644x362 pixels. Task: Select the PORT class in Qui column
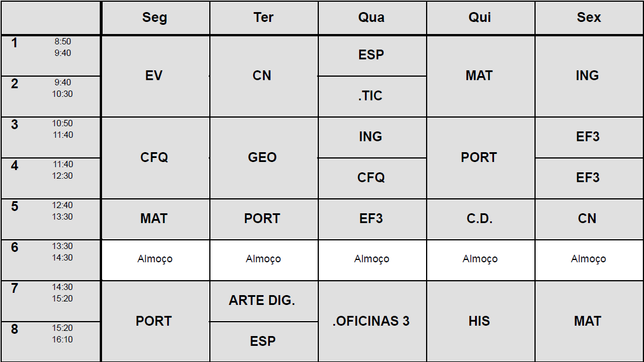[x=479, y=157]
